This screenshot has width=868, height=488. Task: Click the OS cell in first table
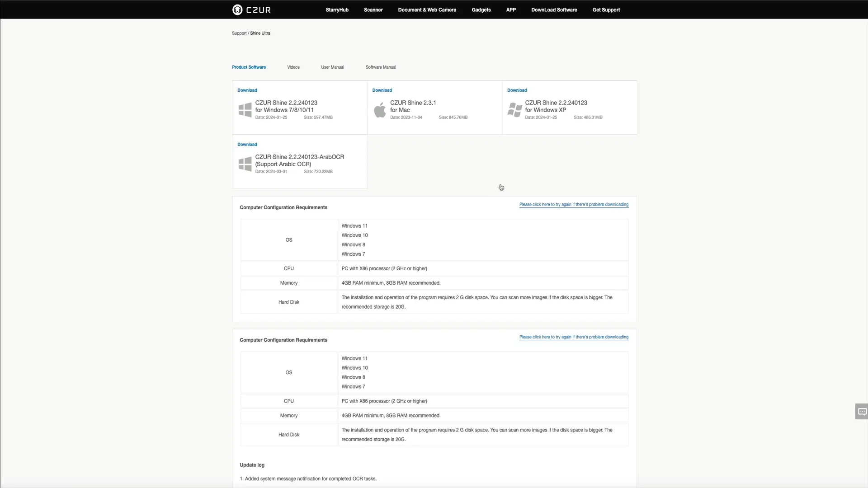pos(289,240)
